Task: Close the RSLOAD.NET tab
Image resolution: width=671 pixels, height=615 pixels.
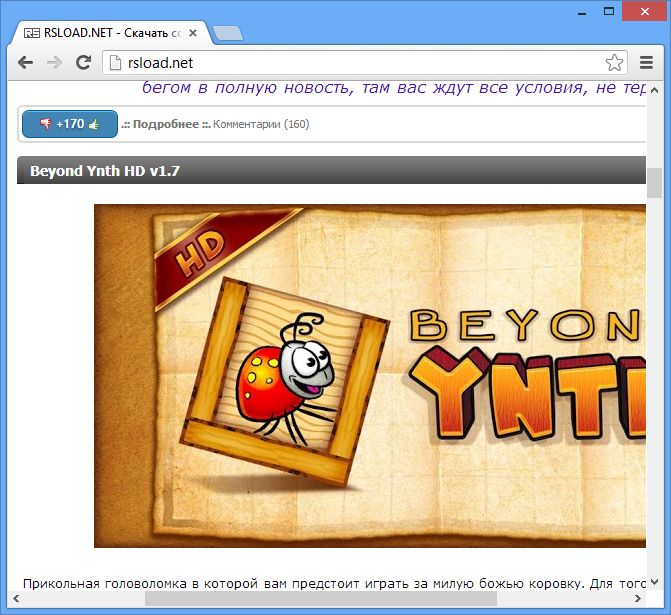Action: click(x=193, y=33)
